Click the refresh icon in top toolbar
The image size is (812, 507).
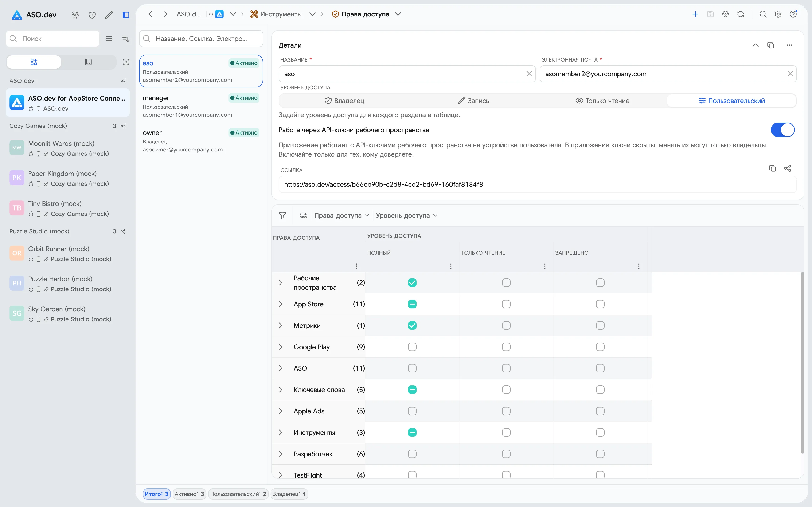[741, 14]
